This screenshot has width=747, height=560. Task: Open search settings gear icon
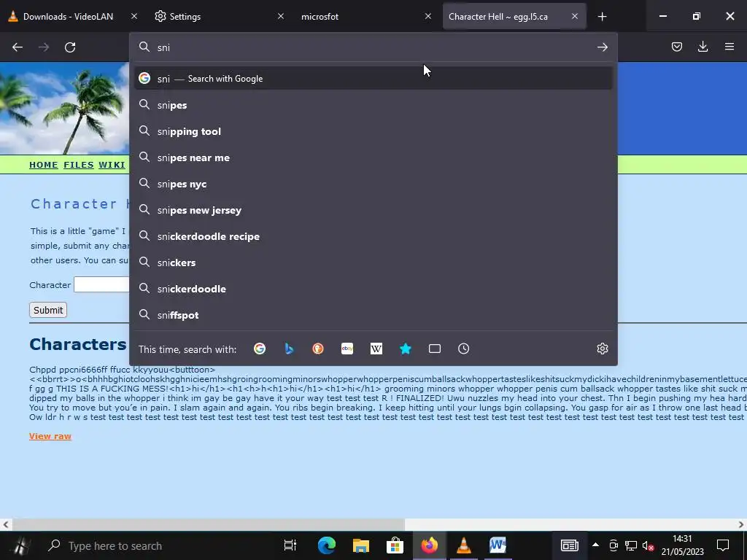[x=602, y=349]
